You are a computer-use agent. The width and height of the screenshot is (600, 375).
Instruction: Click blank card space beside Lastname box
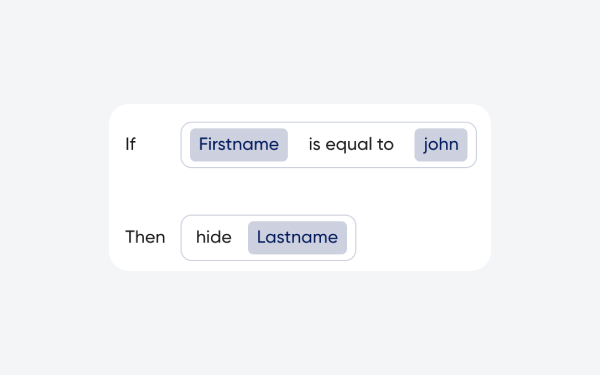pos(421,238)
